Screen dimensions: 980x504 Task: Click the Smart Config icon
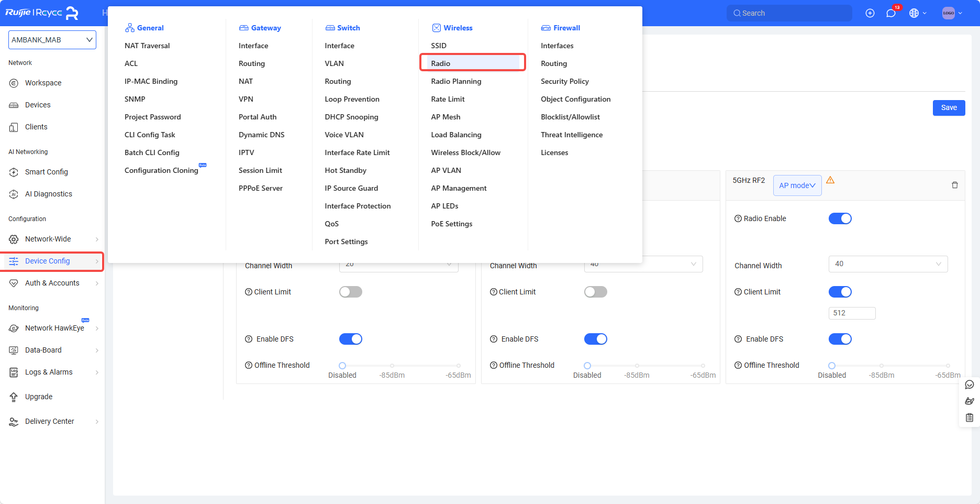pos(14,172)
